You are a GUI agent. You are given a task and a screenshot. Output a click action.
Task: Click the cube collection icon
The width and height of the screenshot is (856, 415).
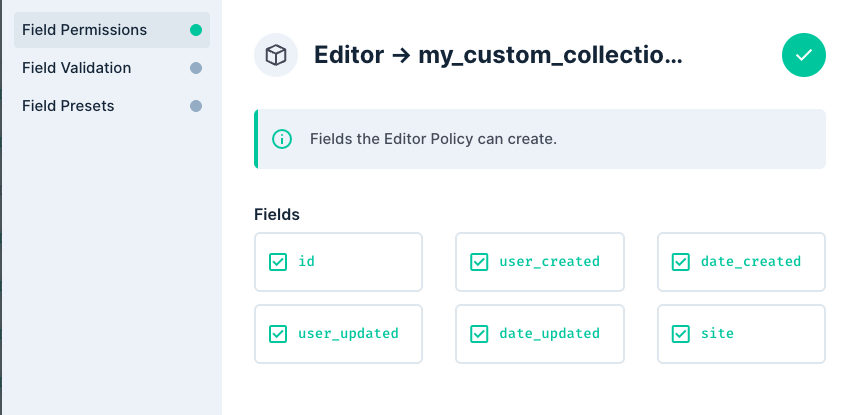coord(276,55)
